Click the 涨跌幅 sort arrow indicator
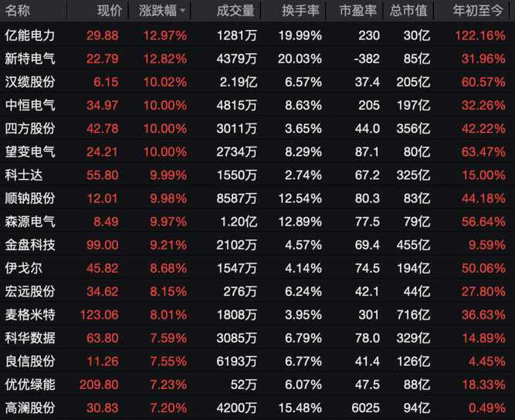This screenshot has height=420, width=515. point(183,12)
